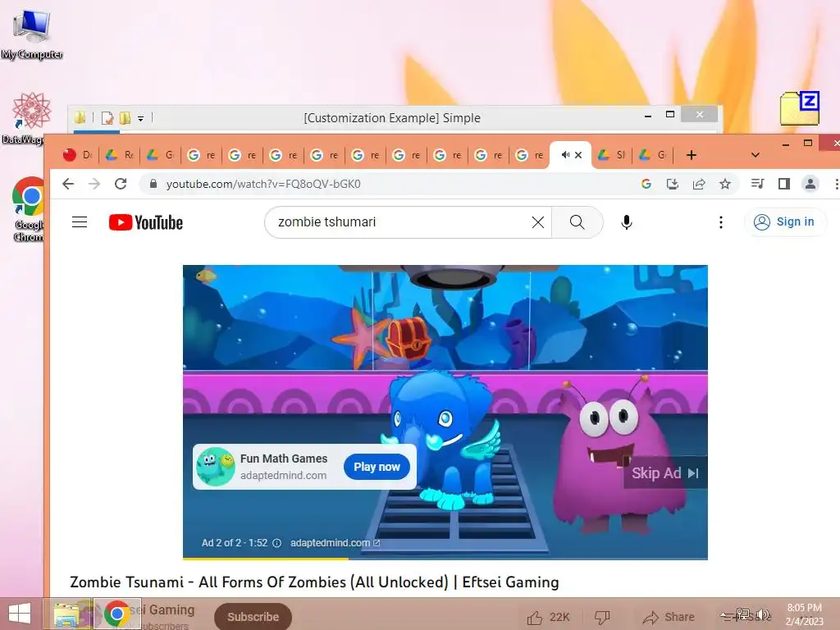Image resolution: width=840 pixels, height=630 pixels.
Task: Search with your voice via microphone
Action: (x=626, y=221)
